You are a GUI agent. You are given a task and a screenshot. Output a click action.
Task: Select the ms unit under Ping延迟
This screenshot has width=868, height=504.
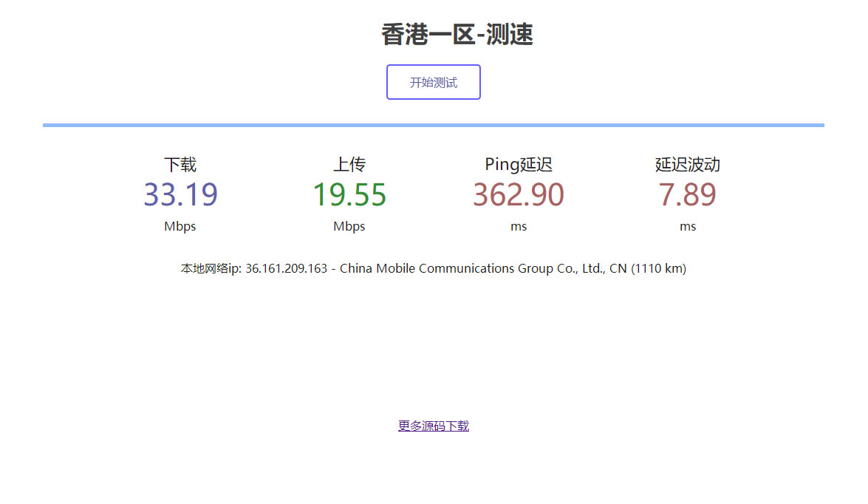[518, 227]
